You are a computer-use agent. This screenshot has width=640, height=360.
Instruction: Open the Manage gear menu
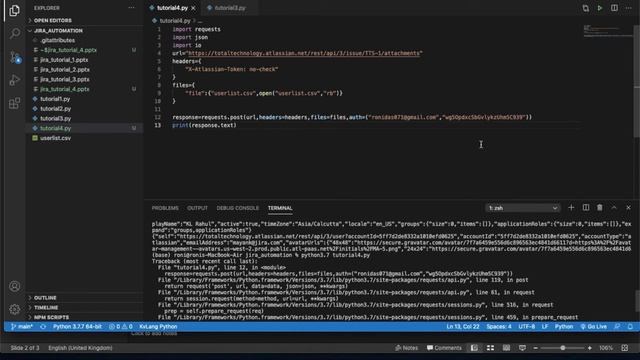point(15,309)
